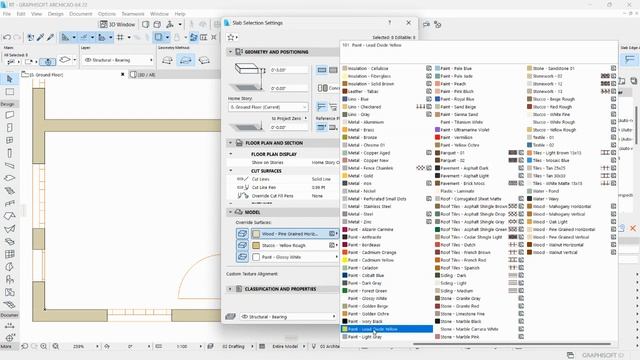This screenshot has height=360, width=640.
Task: Open the to Project Zero flyout arrow
Action: tap(306, 118)
